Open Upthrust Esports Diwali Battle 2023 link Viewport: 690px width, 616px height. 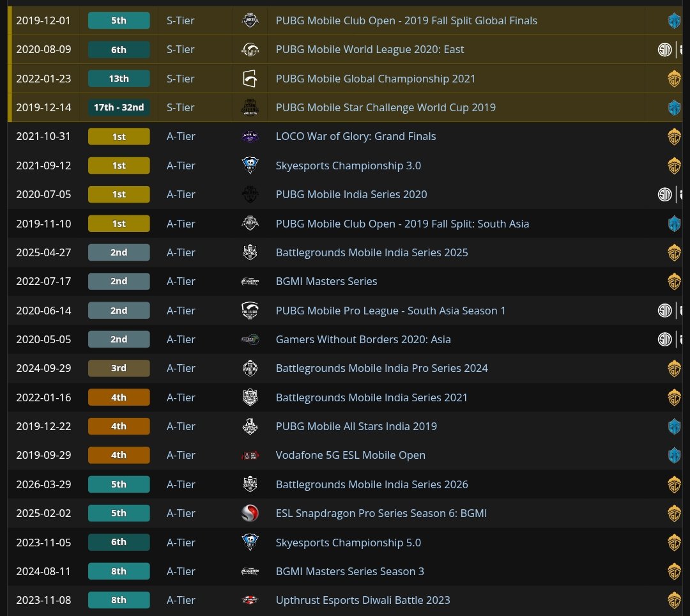point(363,600)
